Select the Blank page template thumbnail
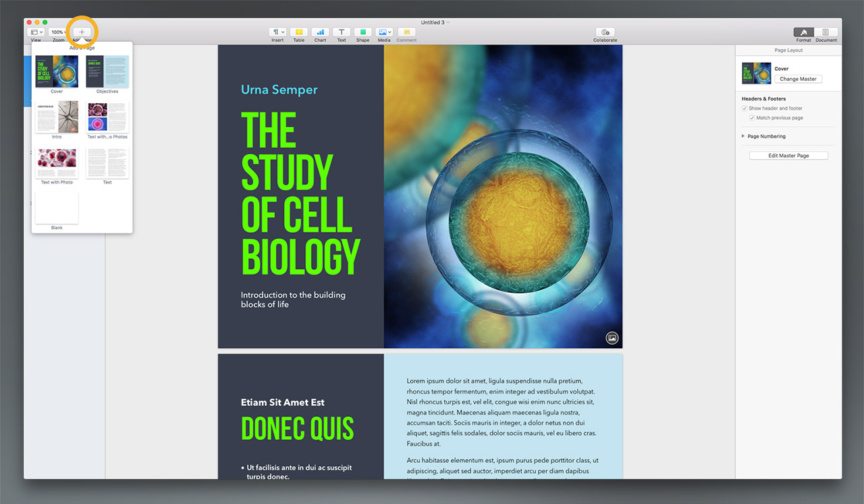Viewport: 864px width, 504px height. pos(57,208)
